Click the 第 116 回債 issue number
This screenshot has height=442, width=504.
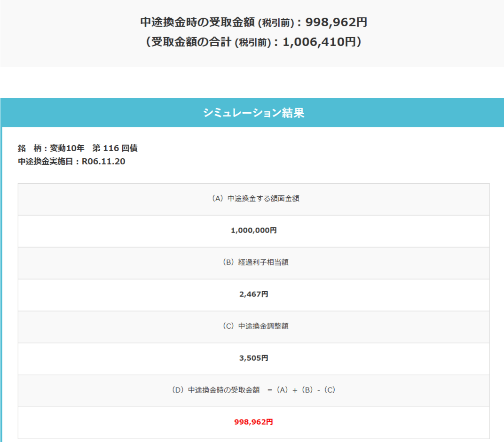[x=115, y=148]
